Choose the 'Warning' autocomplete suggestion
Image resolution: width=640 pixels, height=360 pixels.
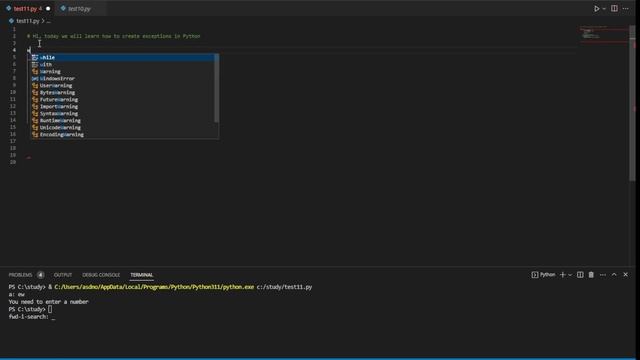[x=122, y=71]
